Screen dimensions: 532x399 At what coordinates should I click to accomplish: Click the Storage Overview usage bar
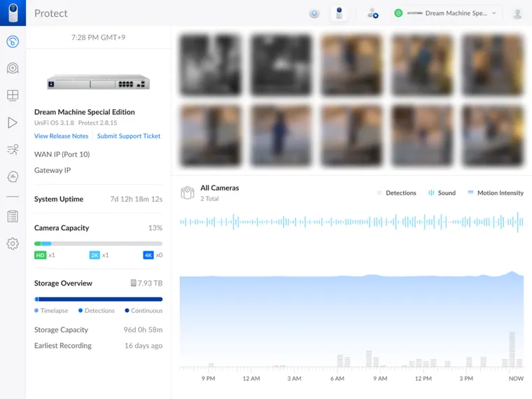pos(99,300)
